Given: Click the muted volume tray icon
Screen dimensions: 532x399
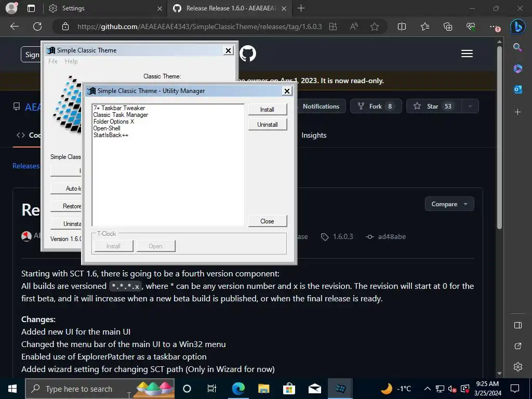Looking at the screenshot, I should click(452, 389).
